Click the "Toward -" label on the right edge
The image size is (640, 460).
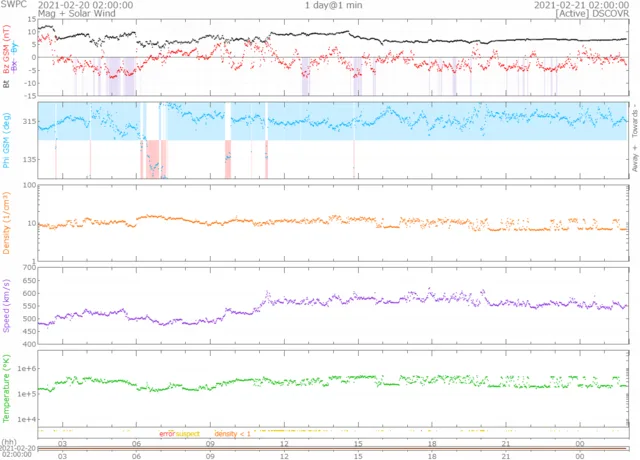coord(633,118)
